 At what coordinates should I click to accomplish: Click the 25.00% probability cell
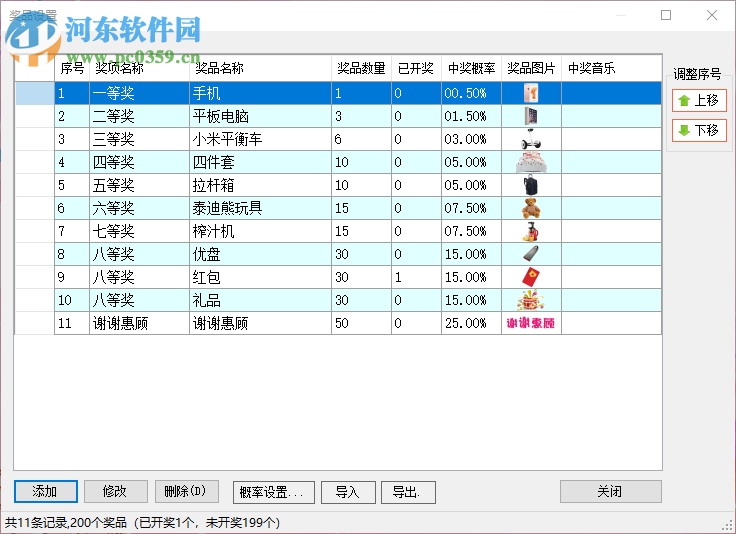(471, 323)
